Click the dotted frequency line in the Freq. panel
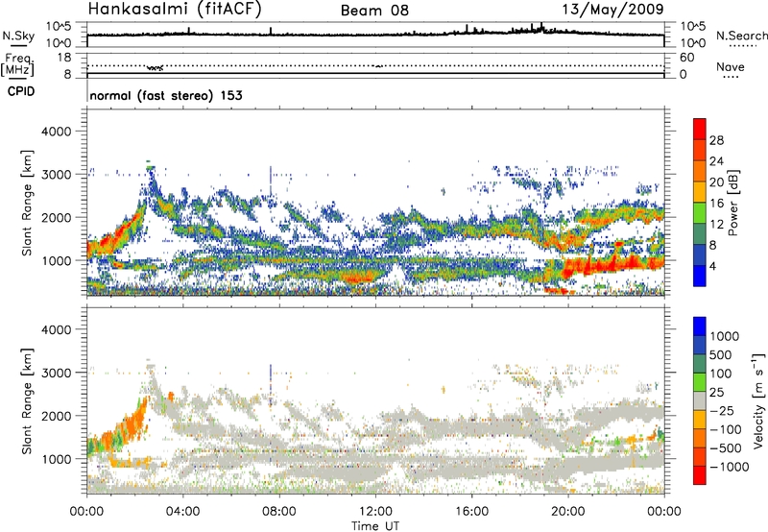 coord(375,65)
